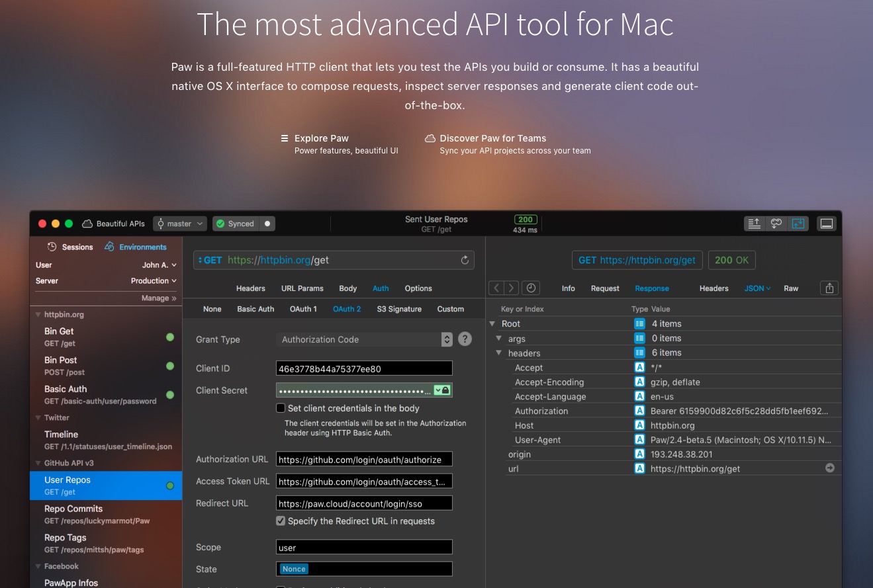Open the response history clock icon
Viewport: 873px width, 588px height.
pos(529,288)
